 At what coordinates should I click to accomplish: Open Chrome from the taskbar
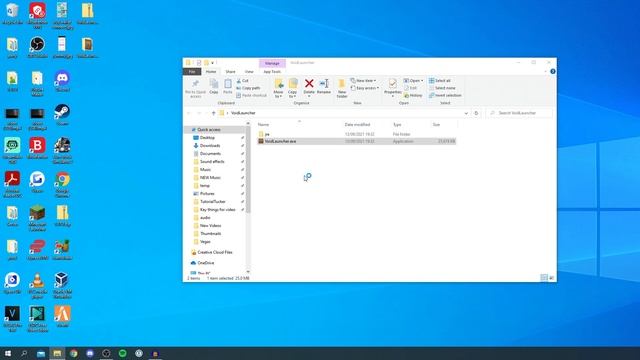click(73, 353)
